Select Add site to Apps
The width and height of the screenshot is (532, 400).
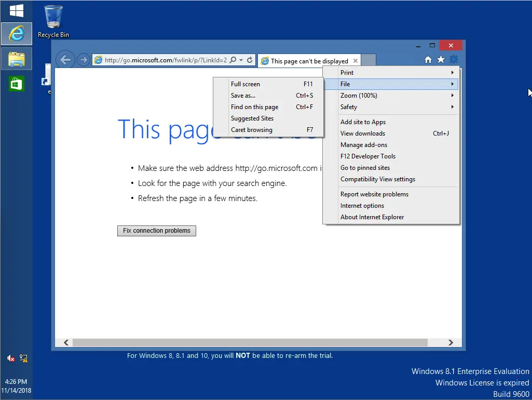(391, 122)
